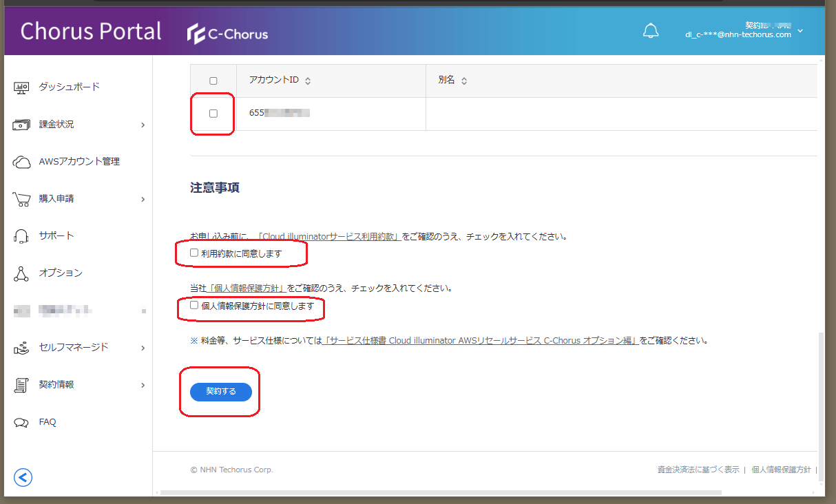This screenshot has width=836, height=504.
Task: Click the support headset icon
Action: click(x=21, y=236)
